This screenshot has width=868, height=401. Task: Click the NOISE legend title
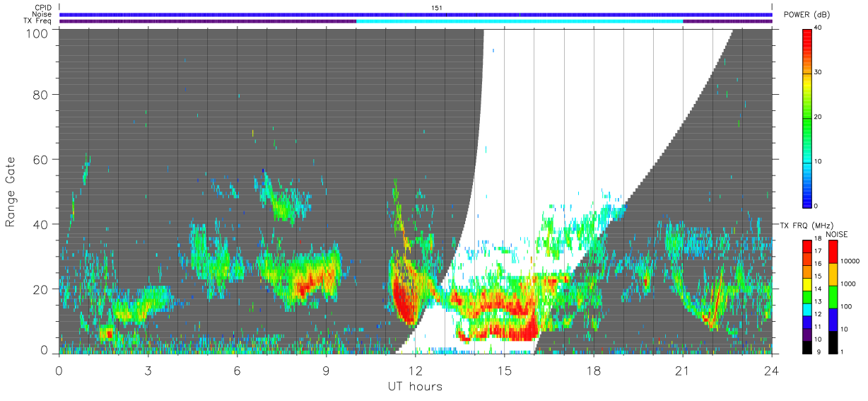837,234
